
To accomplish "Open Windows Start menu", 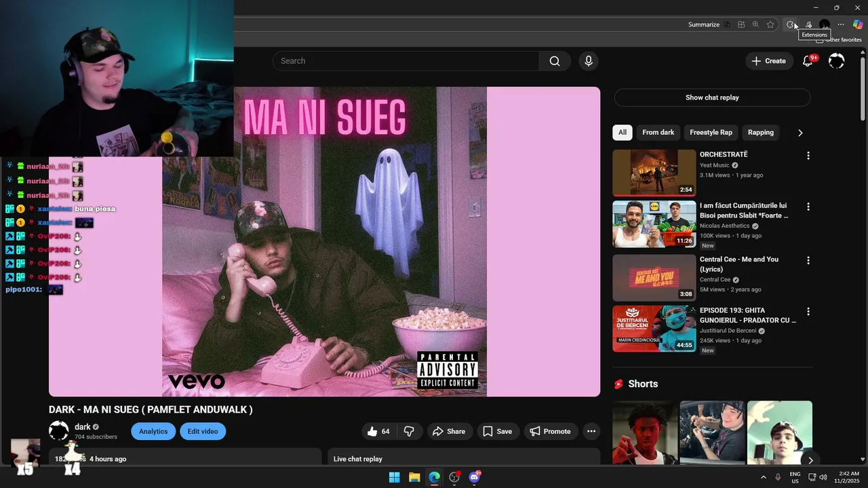I will pos(394,477).
